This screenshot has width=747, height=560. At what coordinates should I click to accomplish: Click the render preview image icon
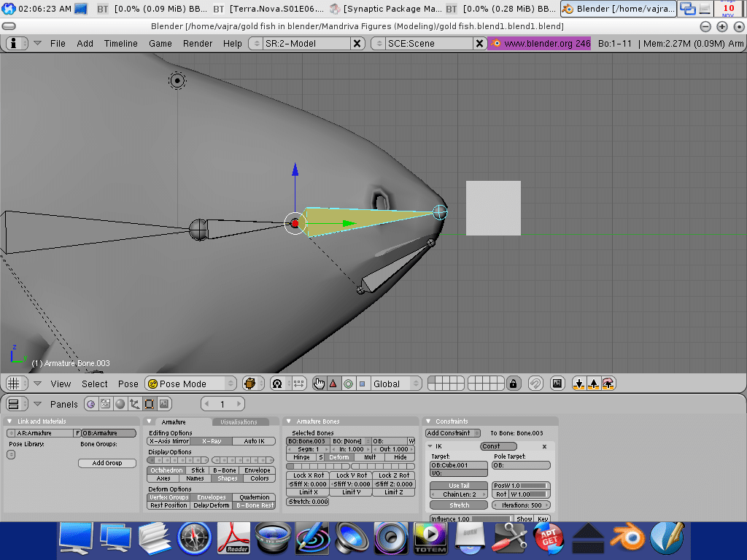pos(557,384)
